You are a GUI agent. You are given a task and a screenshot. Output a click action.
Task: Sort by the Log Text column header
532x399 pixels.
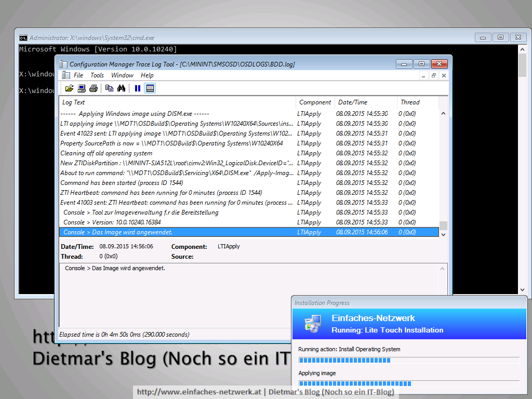(178, 102)
